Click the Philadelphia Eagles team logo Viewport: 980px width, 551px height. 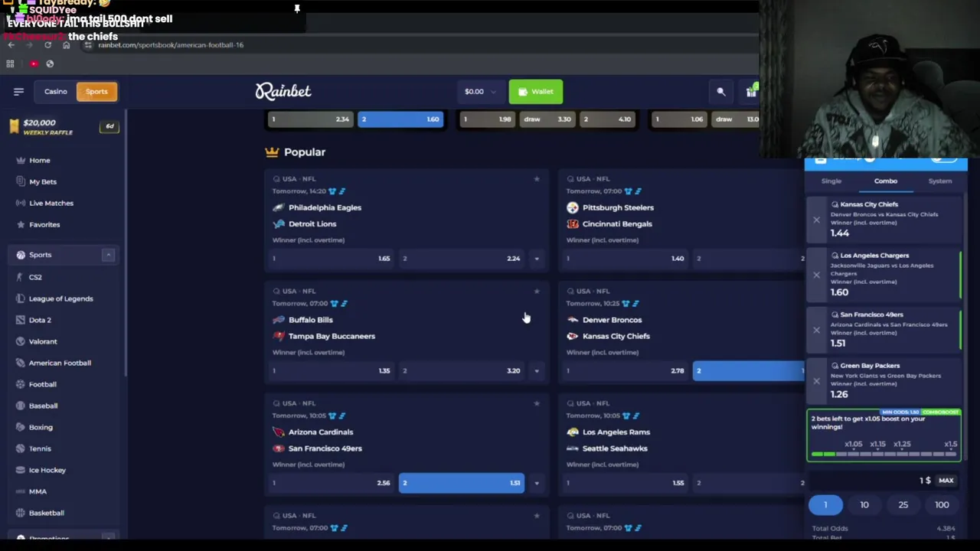click(x=278, y=207)
